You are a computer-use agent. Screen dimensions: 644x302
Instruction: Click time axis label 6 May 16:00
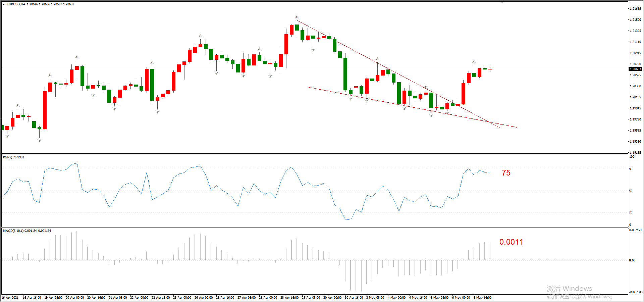[x=482, y=298]
